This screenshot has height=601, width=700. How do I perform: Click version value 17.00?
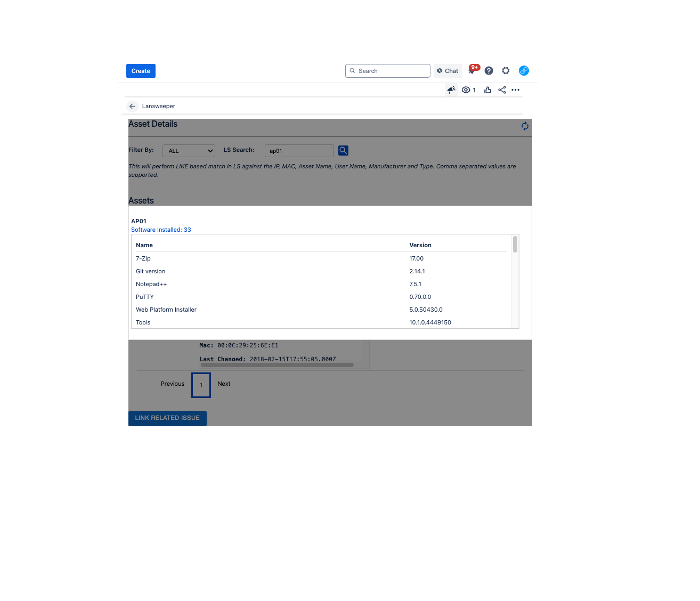[x=417, y=258]
